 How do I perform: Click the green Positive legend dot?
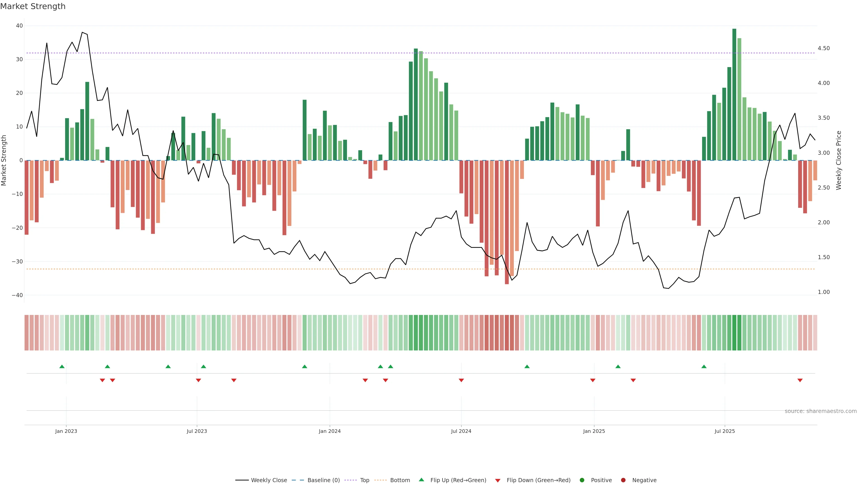point(582,480)
